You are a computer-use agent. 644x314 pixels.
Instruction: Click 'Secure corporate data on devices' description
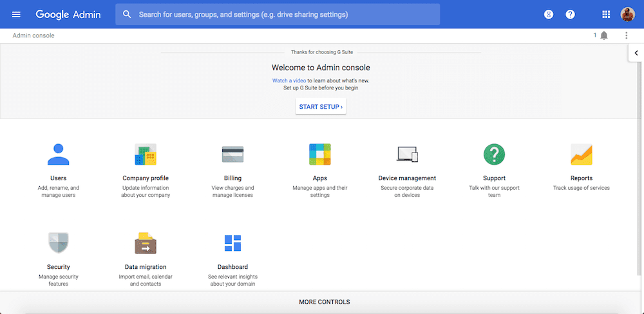[x=407, y=192]
